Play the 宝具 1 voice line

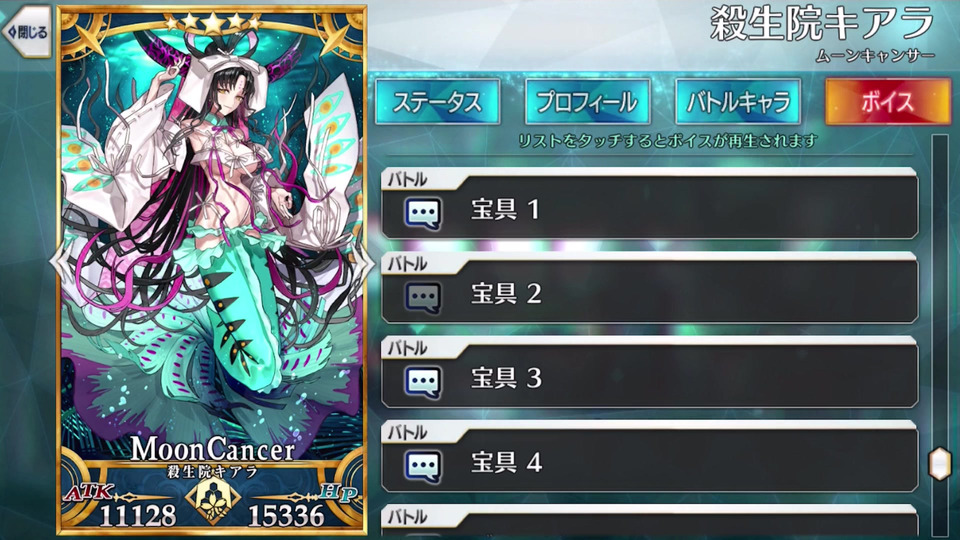pos(649,204)
